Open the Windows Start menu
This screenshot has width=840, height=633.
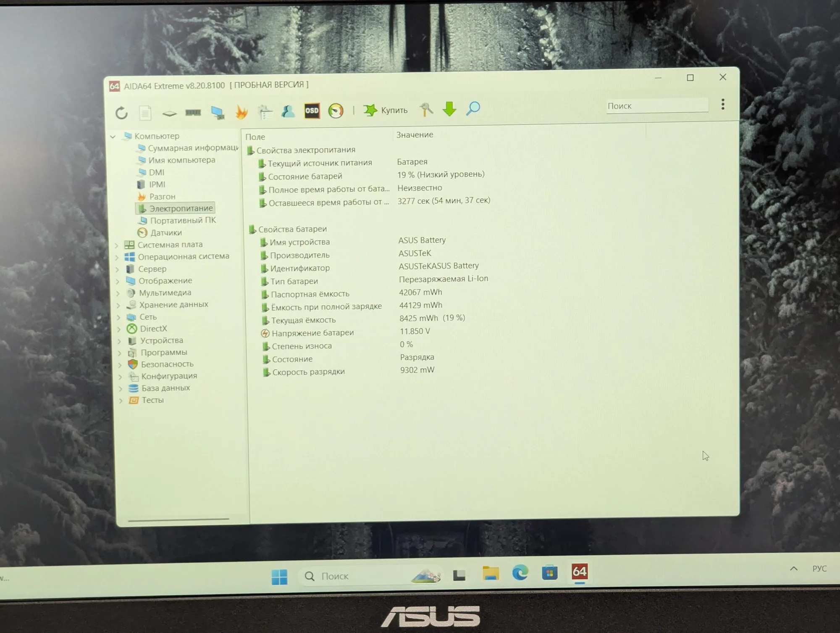pos(279,577)
